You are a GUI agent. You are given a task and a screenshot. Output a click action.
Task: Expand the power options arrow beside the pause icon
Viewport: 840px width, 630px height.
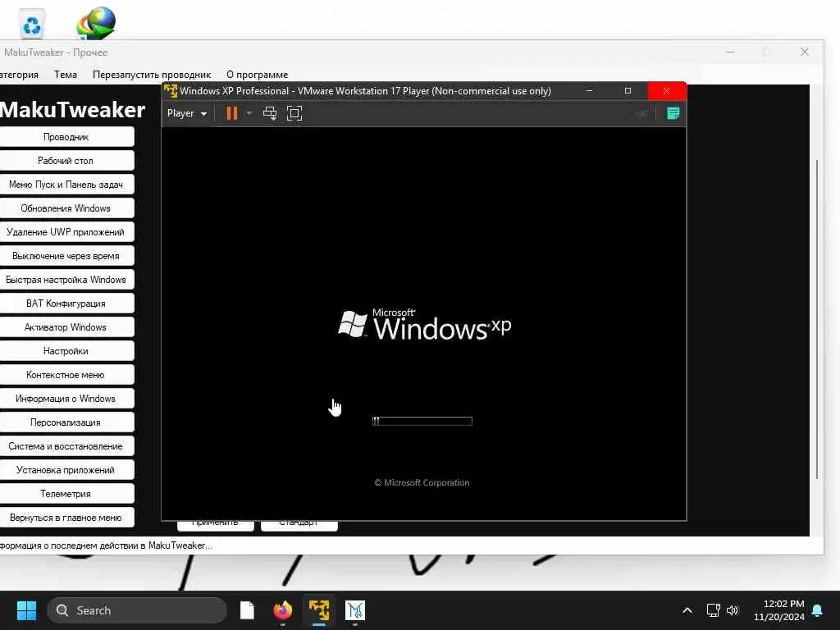tap(249, 113)
